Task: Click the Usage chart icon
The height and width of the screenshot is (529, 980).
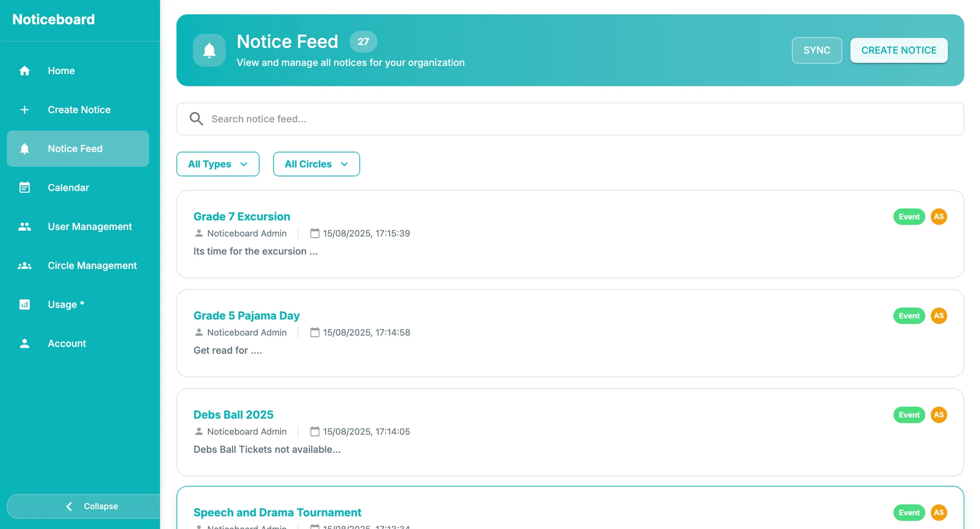Action: click(x=24, y=305)
